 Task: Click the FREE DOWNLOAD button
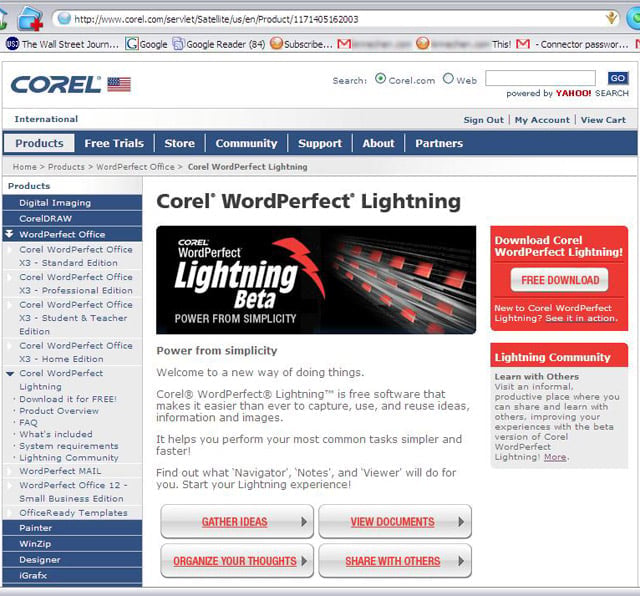[559, 280]
